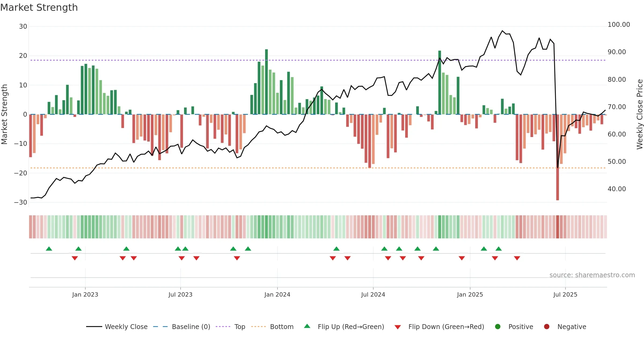Toggle the Positive legend entry
644x362 pixels.
pos(514,327)
